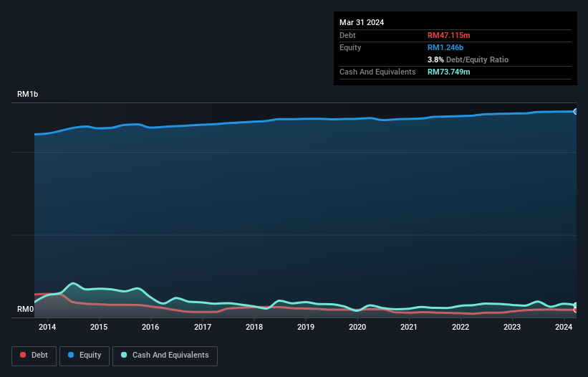Click the red dot beside Debt legend
This screenshot has height=377, width=588.
pos(24,355)
